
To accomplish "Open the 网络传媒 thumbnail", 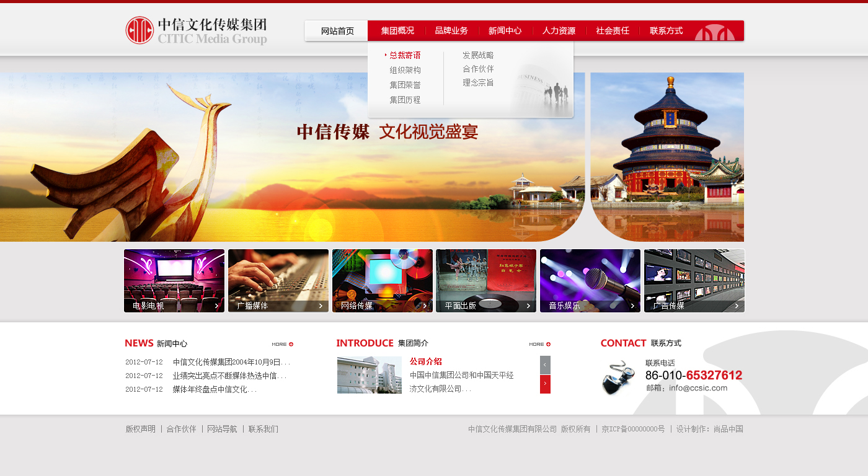I will 383,281.
